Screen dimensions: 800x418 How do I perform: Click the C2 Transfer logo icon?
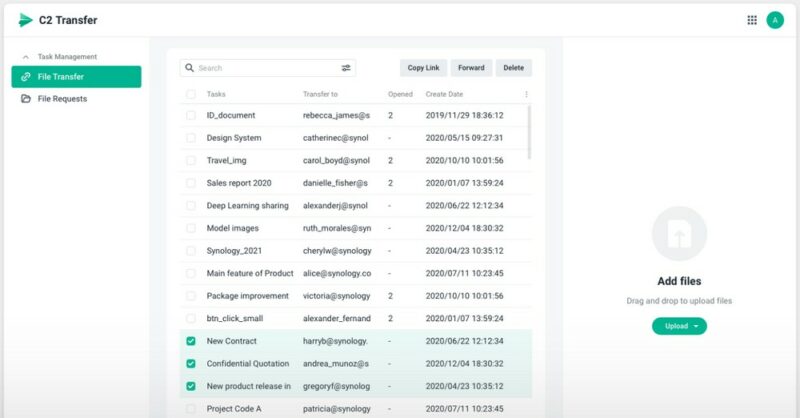tap(25, 20)
